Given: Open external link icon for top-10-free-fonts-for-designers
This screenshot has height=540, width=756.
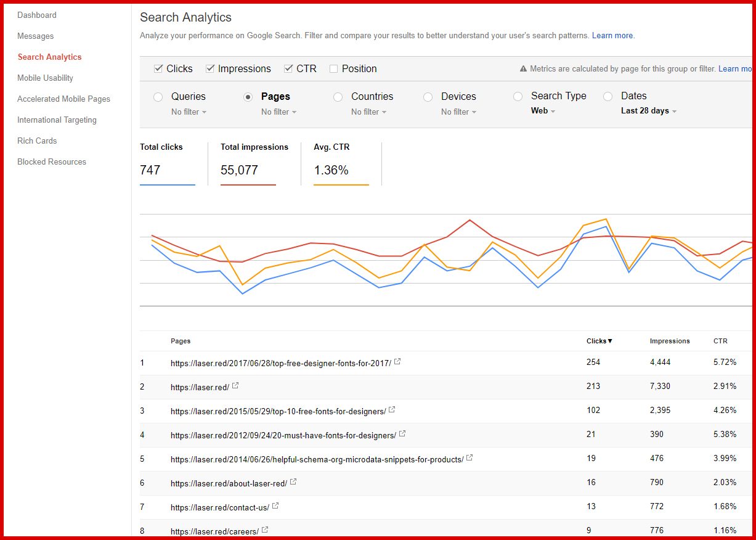Looking at the screenshot, I should [x=392, y=410].
